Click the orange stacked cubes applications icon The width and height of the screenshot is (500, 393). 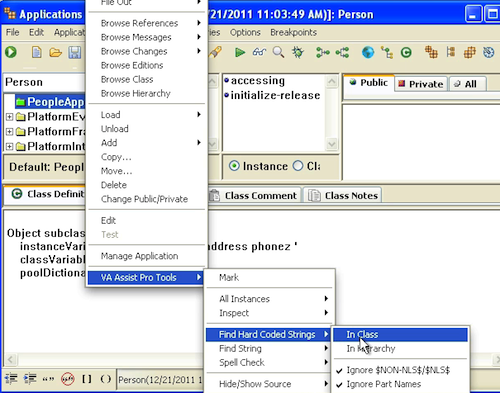pyautogui.click(x=431, y=52)
